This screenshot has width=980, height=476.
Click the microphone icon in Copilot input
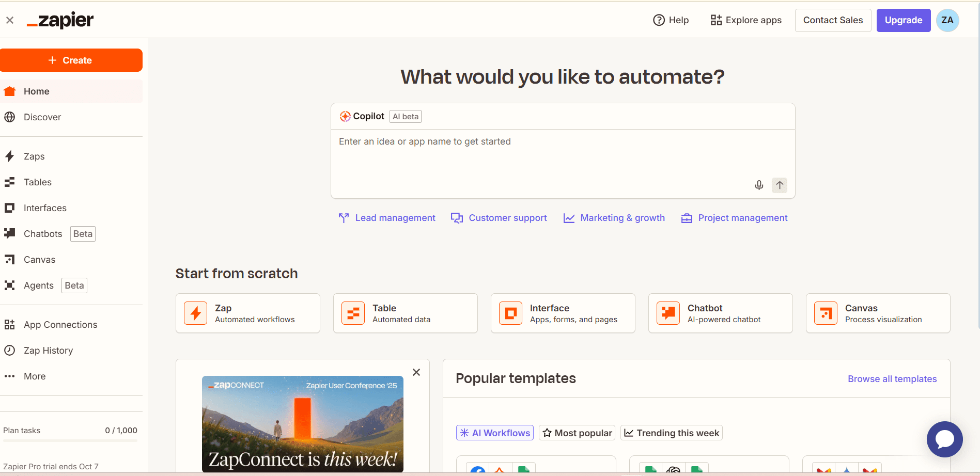(758, 185)
